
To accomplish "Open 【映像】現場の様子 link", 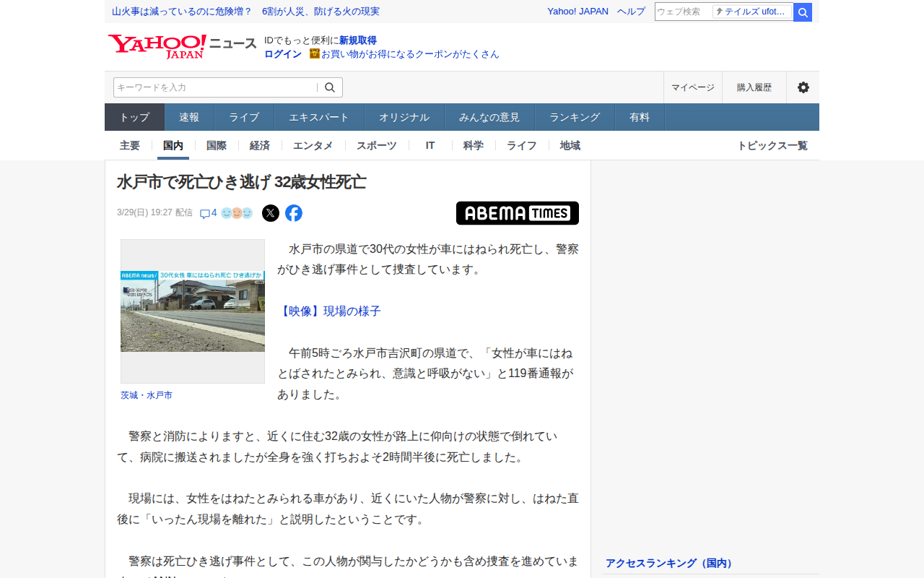I will click(329, 311).
